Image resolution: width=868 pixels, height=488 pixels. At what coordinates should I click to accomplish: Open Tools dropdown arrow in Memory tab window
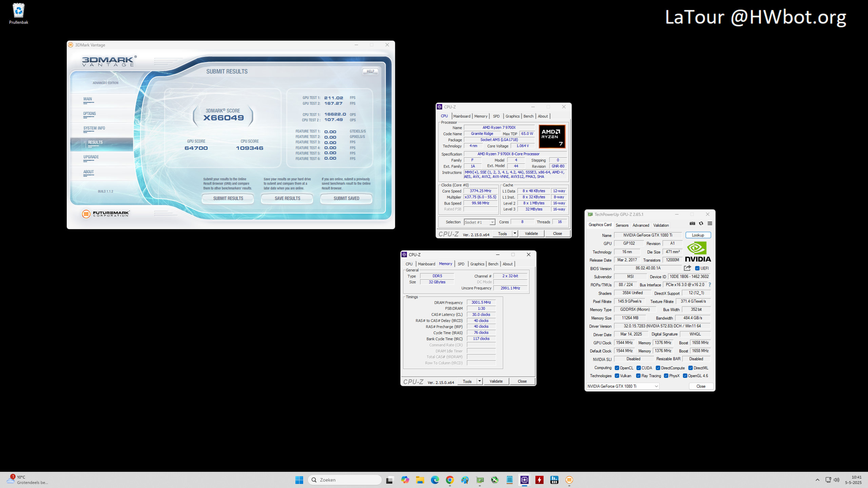tap(479, 381)
